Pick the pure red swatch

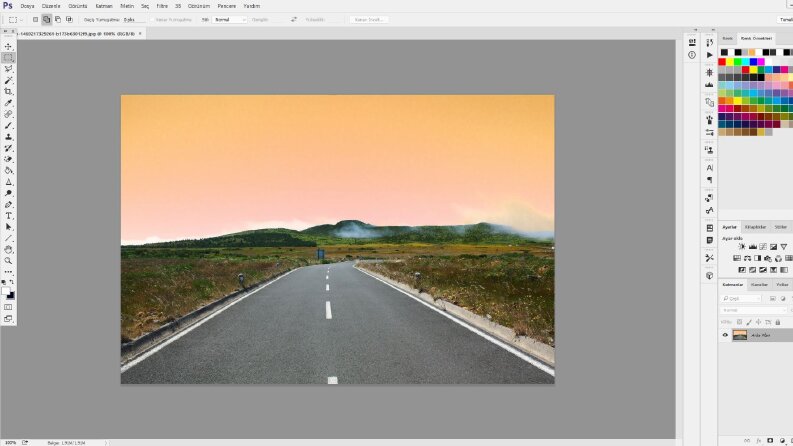point(722,62)
